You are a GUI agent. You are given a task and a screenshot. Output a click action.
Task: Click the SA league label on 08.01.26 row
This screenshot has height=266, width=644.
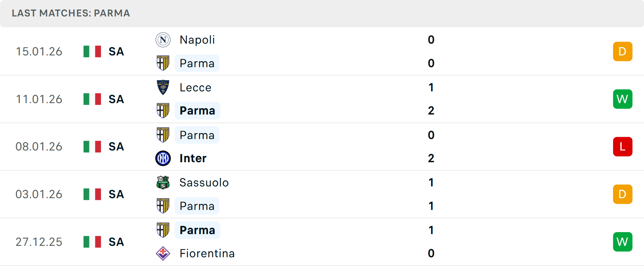pos(116,146)
